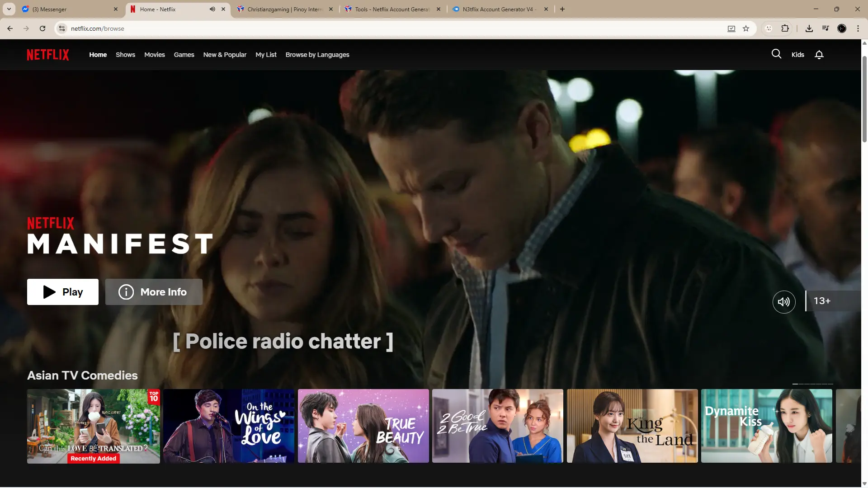Go to the Movies menu item
Screen dimensions: 868x488
[155, 55]
